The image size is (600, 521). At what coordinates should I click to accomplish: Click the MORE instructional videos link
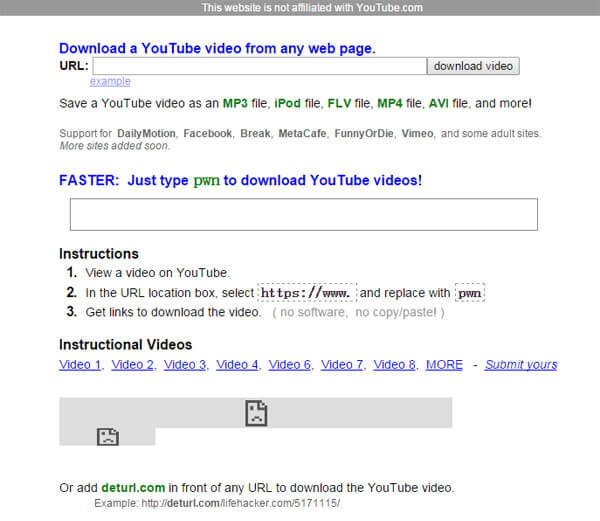coord(444,365)
